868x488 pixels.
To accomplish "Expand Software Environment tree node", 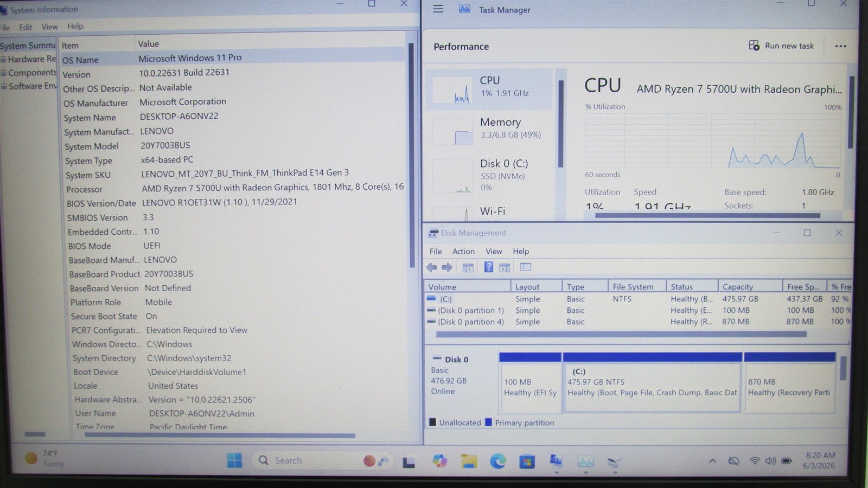I will click(x=4, y=86).
